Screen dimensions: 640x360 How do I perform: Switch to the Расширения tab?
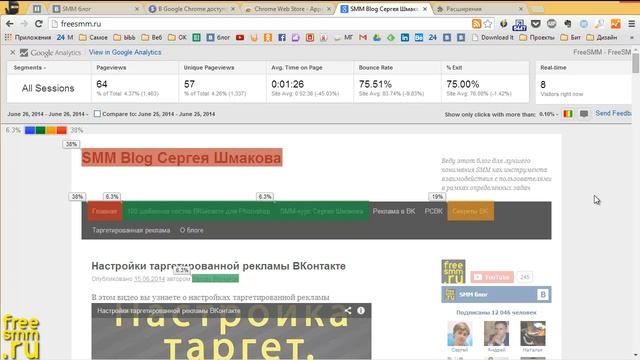click(x=480, y=9)
